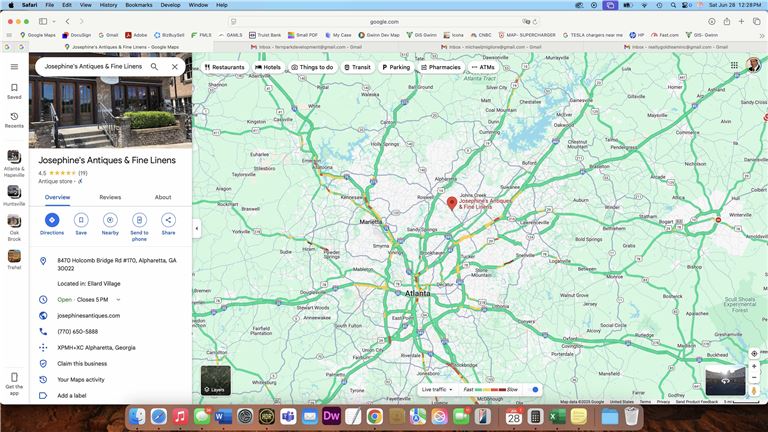Open a new Safari tab
The width and height of the screenshot is (768, 432).
tap(742, 22)
